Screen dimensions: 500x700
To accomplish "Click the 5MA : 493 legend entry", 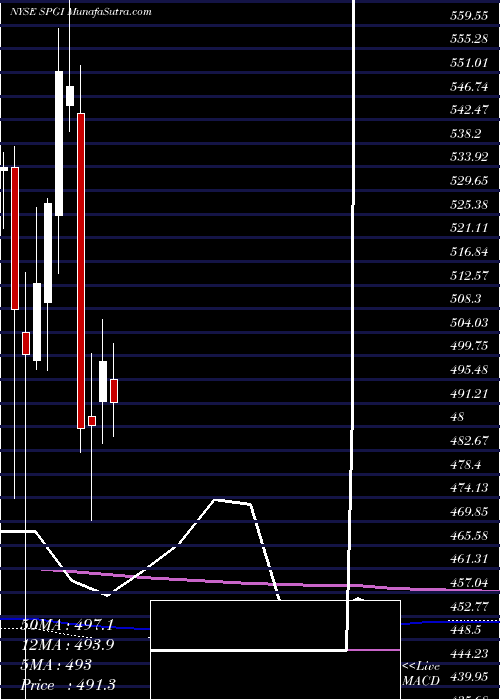I will coord(55,665).
